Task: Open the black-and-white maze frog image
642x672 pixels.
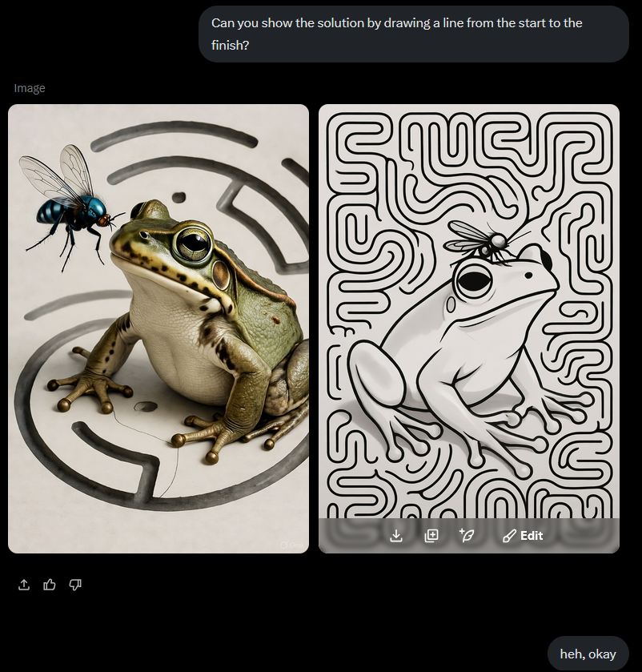Action: tap(469, 328)
